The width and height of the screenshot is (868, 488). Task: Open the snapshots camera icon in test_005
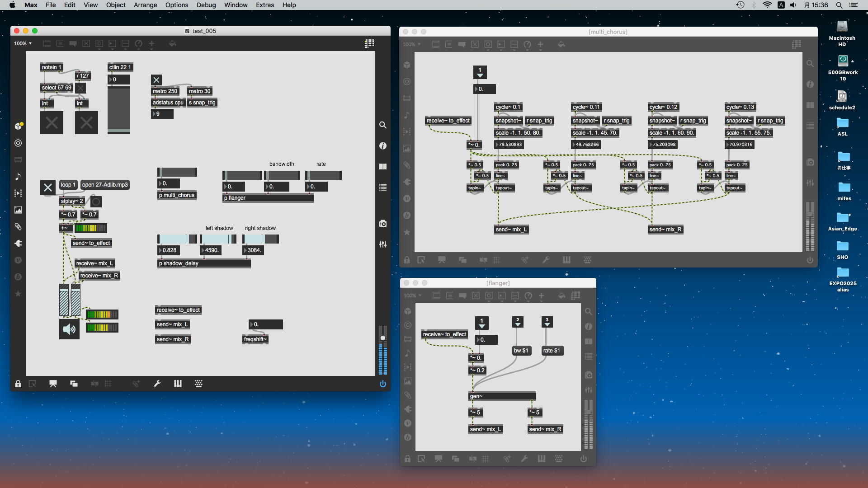pyautogui.click(x=382, y=224)
